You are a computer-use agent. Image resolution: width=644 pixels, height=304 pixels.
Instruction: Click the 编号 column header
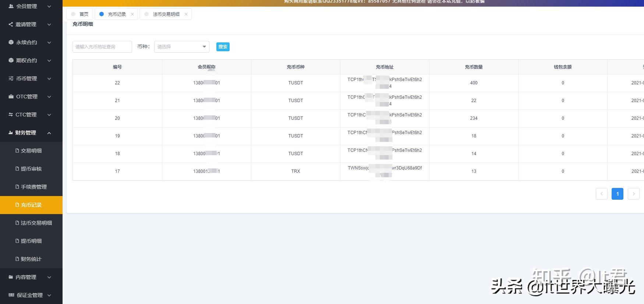pyautogui.click(x=117, y=67)
